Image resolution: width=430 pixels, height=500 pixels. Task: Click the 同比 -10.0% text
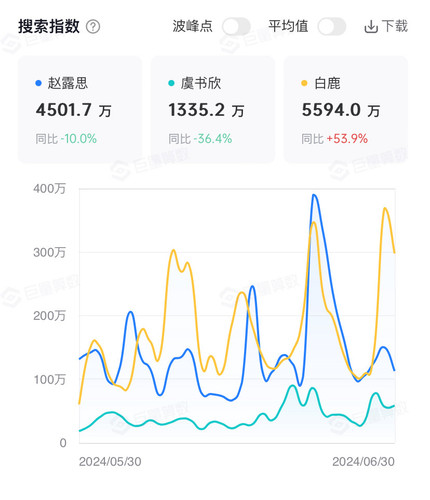tap(66, 139)
